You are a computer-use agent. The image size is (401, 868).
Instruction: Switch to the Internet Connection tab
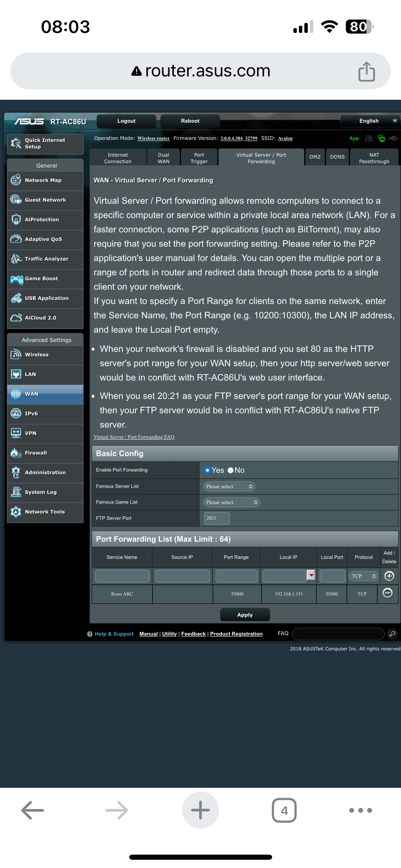click(x=118, y=158)
